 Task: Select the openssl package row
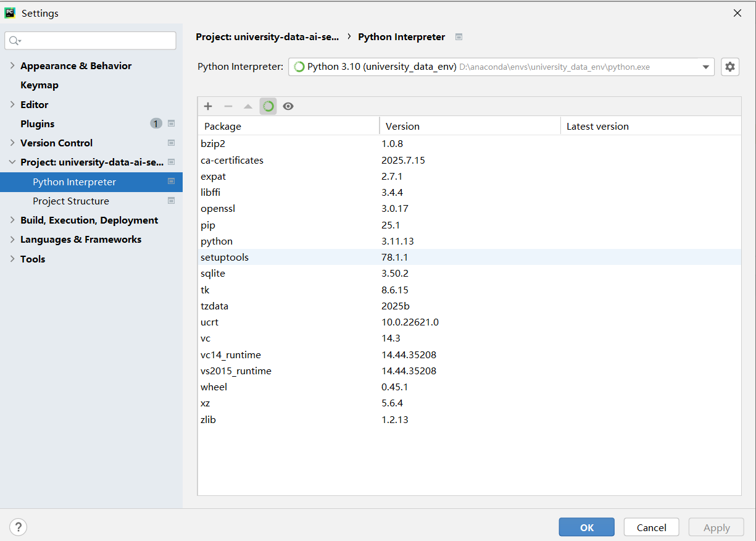(x=470, y=208)
